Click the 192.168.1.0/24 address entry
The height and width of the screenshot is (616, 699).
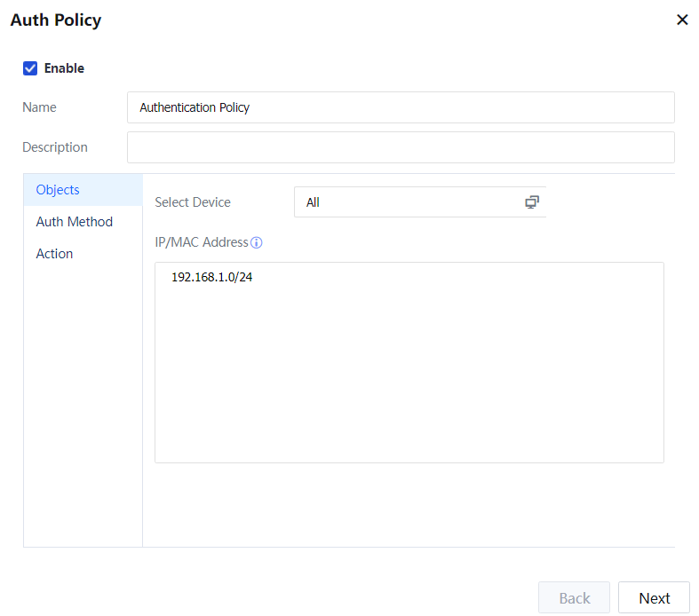[211, 277]
